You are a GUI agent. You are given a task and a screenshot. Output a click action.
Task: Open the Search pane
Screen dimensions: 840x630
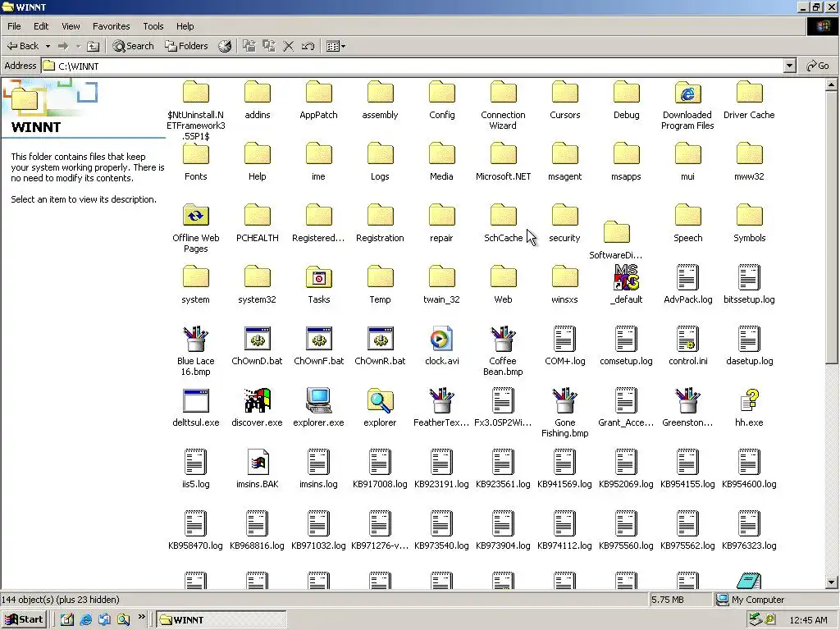(133, 46)
